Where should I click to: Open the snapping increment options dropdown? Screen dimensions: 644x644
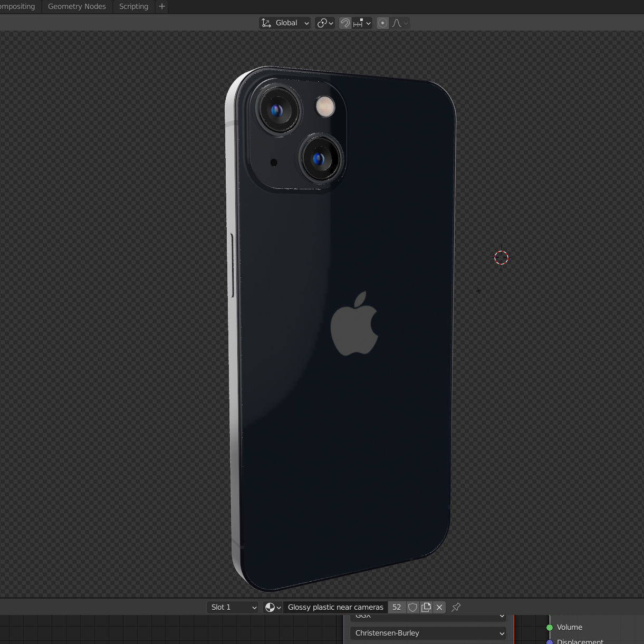362,23
